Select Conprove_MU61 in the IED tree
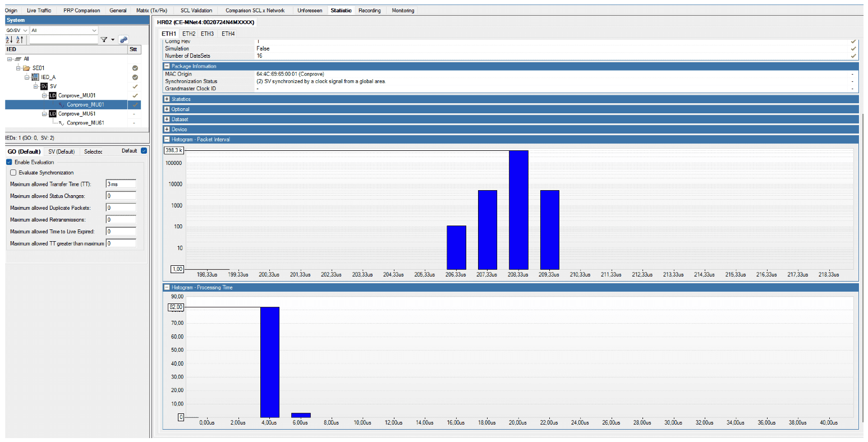The image size is (868, 442). pos(85,122)
